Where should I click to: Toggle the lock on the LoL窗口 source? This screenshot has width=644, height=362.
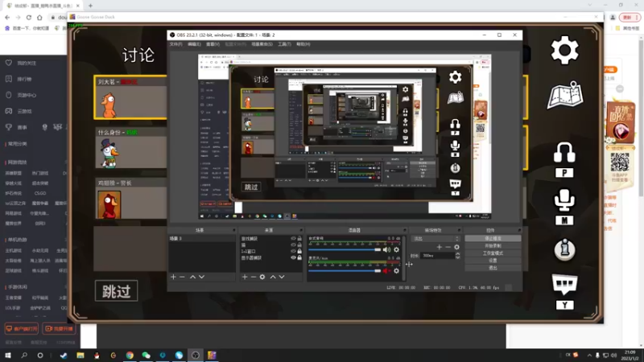pyautogui.click(x=299, y=251)
